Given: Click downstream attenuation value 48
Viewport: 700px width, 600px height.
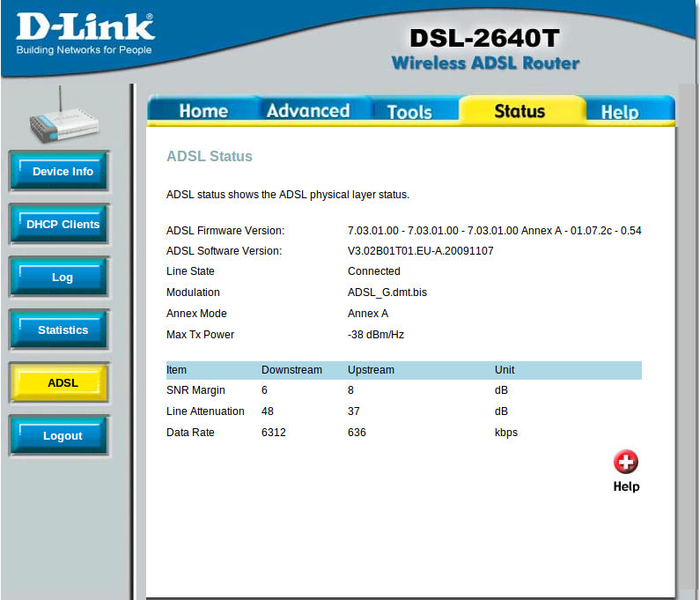Looking at the screenshot, I should (268, 411).
